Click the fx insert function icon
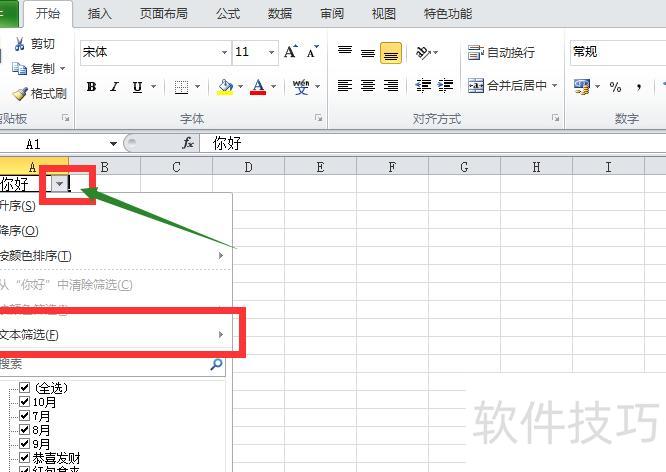Viewport: 666px width, 472px height. 188,143
